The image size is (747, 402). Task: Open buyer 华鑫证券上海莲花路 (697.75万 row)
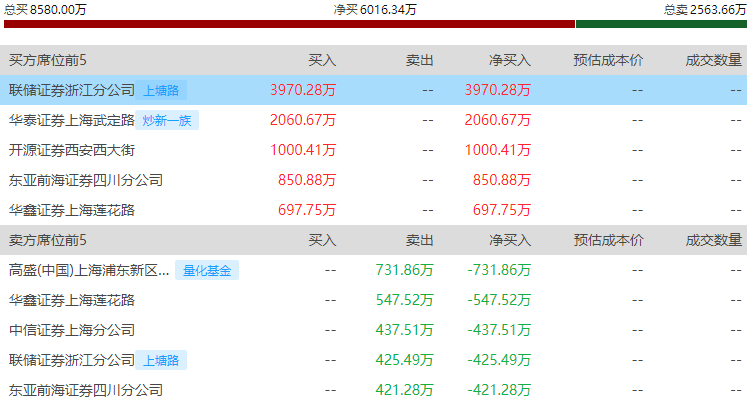(72, 210)
